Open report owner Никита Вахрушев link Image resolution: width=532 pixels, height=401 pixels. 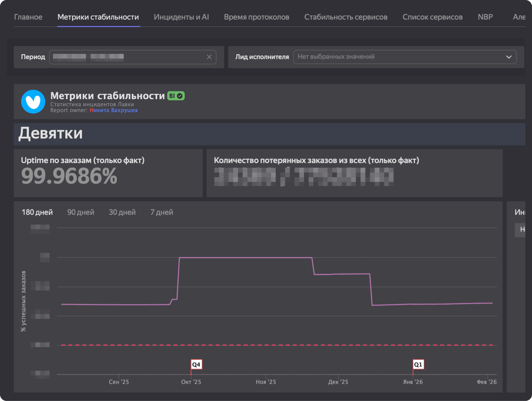click(113, 110)
